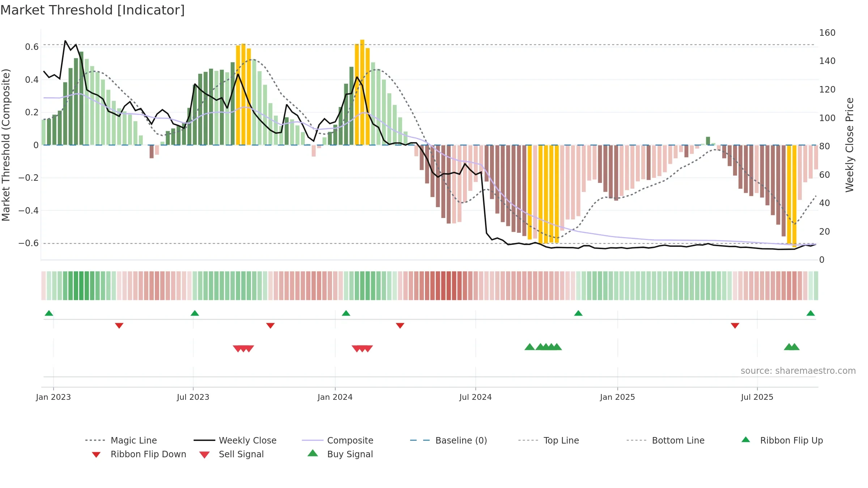Click the sell signal cluster after Jul 2023

coord(243,349)
